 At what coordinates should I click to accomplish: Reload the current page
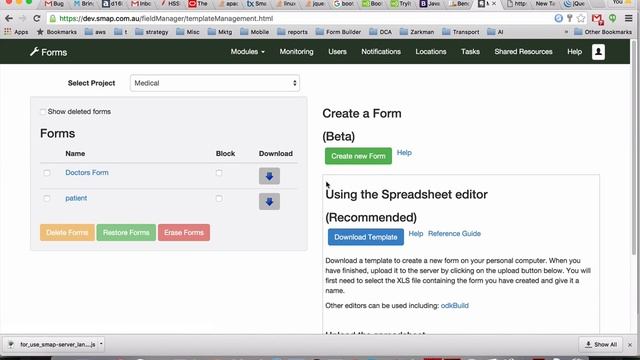36,18
